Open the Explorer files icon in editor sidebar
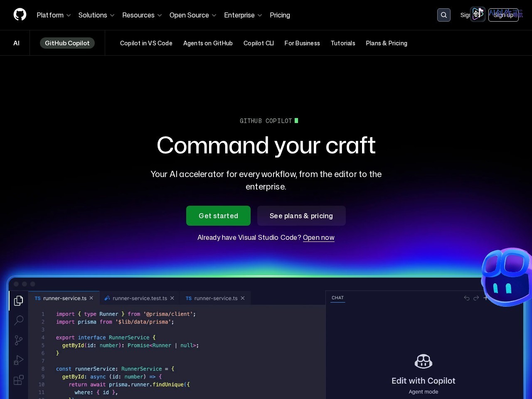 (19, 300)
